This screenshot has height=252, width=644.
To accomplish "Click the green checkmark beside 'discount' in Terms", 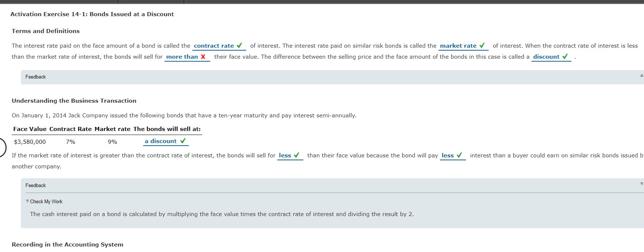I will (565, 56).
